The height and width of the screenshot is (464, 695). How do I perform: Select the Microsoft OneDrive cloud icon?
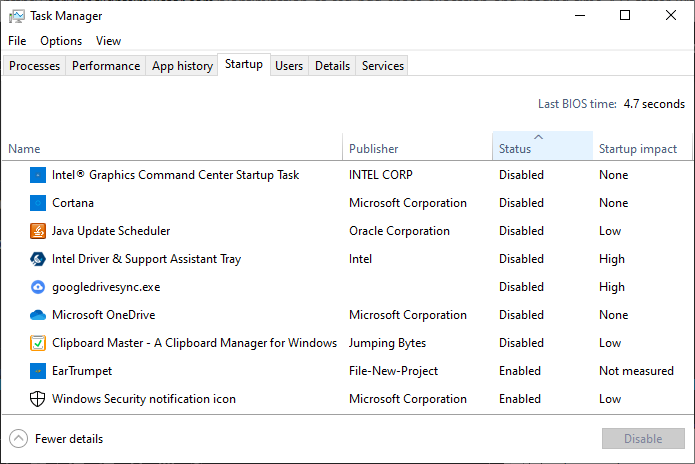(38, 315)
